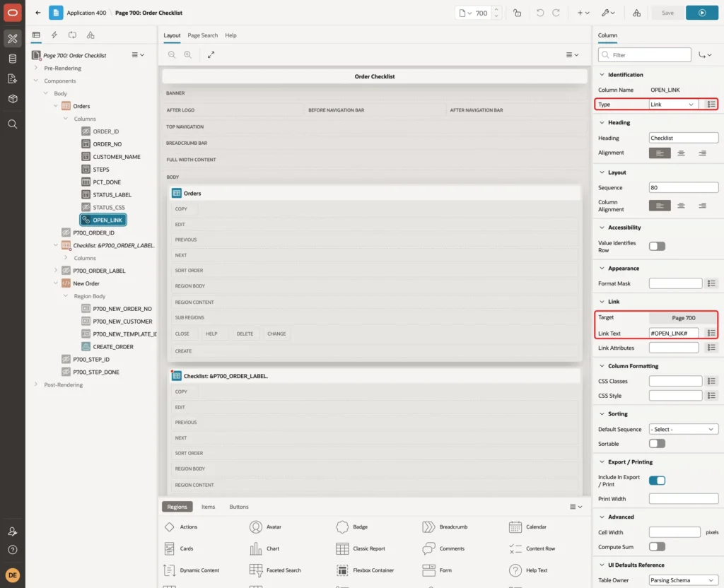Go back using the left arrow
Image resolution: width=724 pixels, height=588 pixels.
38,13
